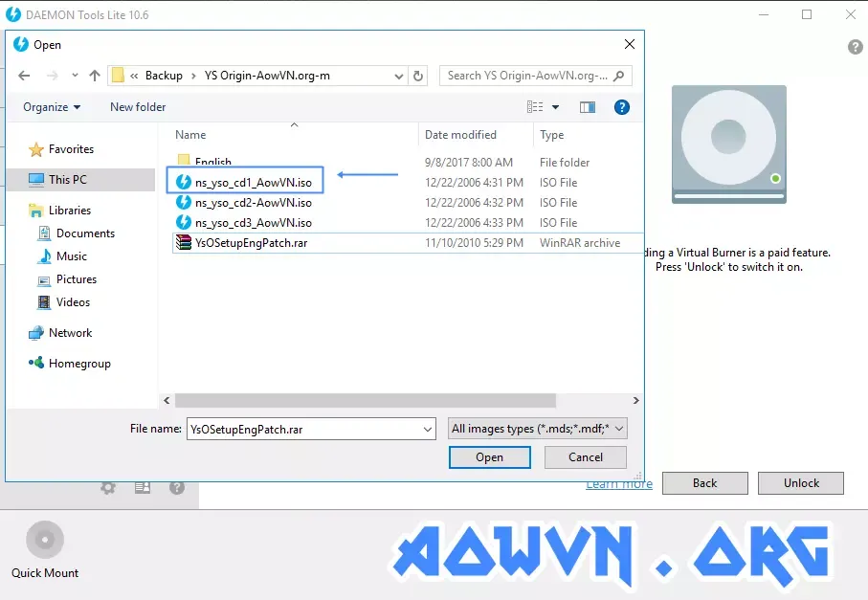Open Documents library

85,233
